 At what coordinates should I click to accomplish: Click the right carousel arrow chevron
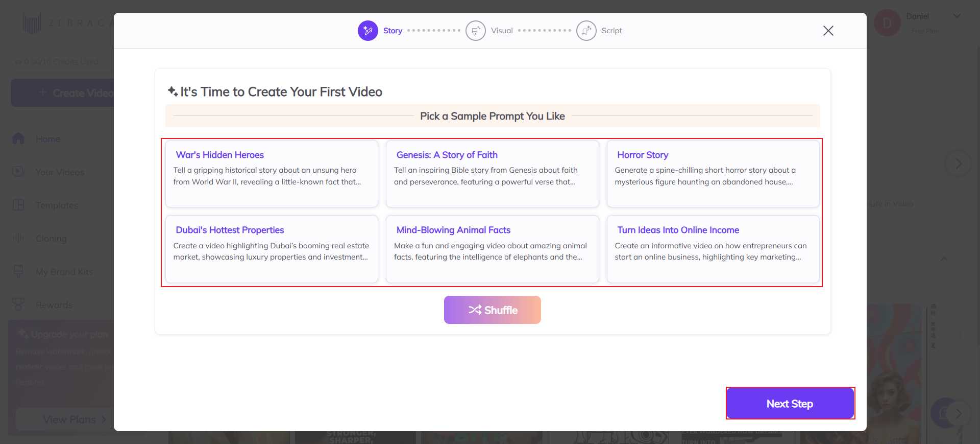pos(958,163)
